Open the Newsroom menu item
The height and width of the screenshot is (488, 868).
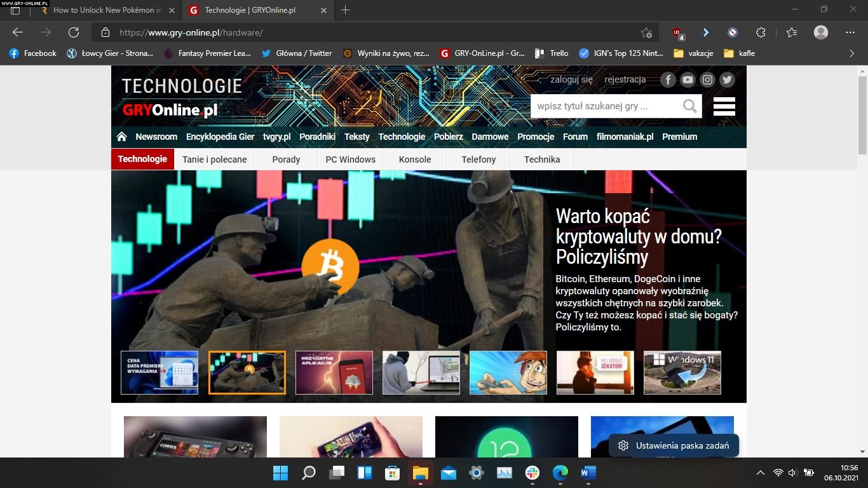click(156, 137)
